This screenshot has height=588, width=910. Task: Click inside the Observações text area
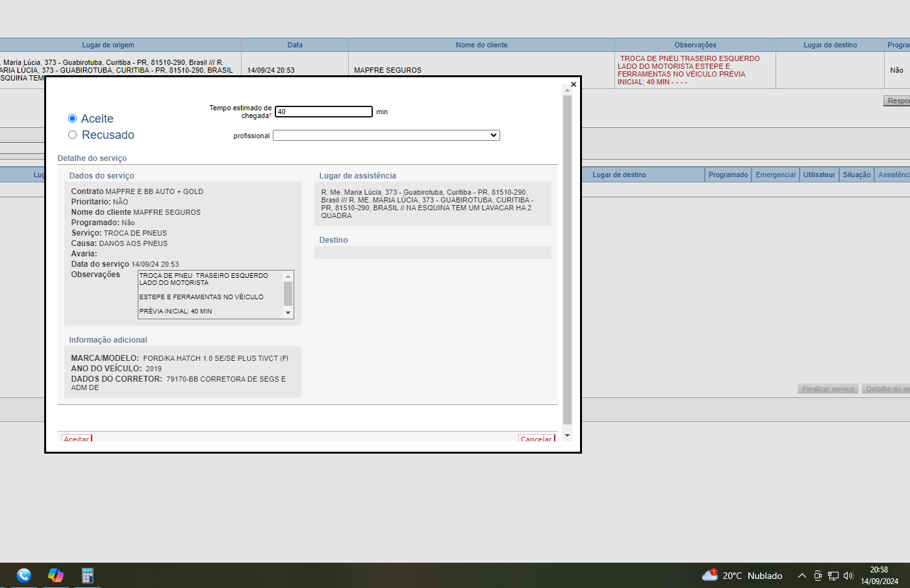[x=210, y=294]
